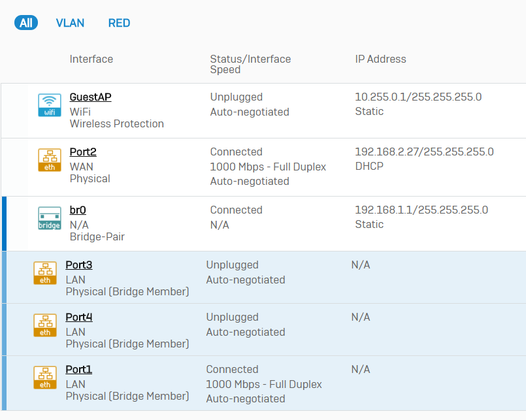
Task: Select the All filter tab
Action: [26, 23]
